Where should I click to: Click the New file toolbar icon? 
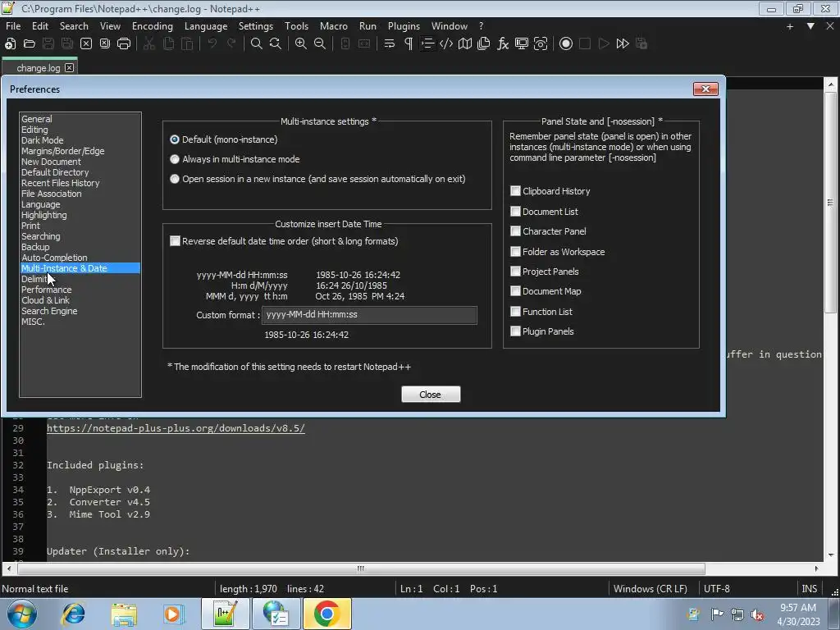tap(10, 44)
